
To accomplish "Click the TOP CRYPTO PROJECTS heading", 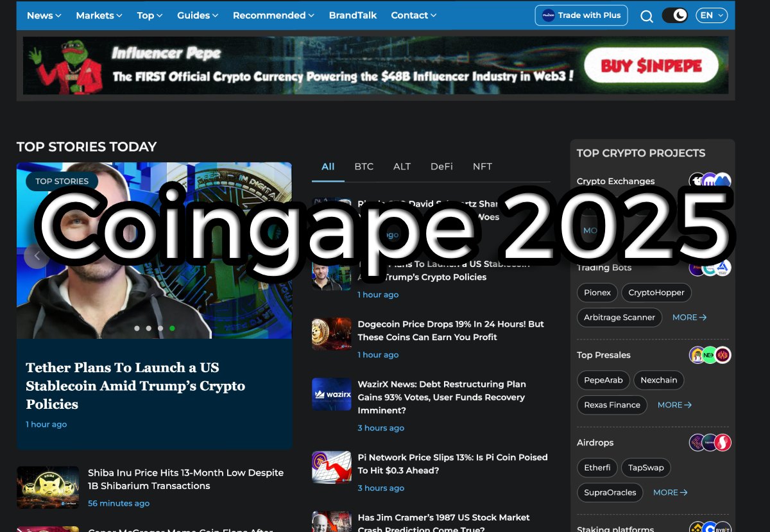I will [641, 153].
